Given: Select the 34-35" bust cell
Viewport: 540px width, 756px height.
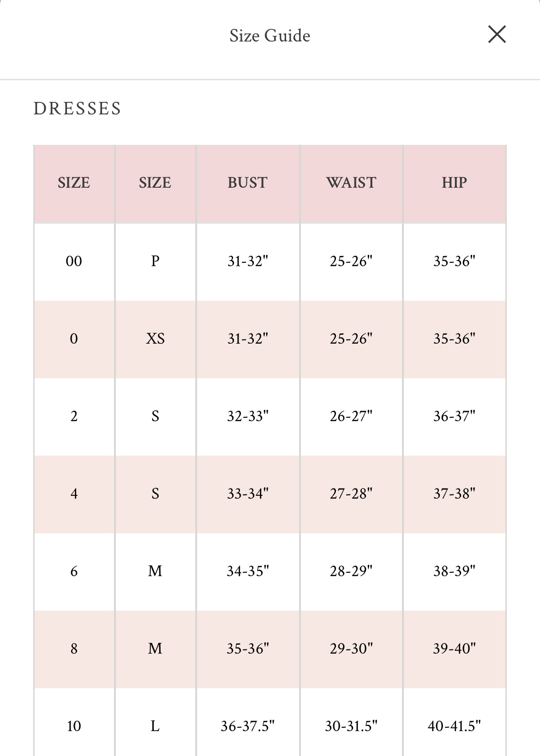Looking at the screenshot, I should 247,571.
